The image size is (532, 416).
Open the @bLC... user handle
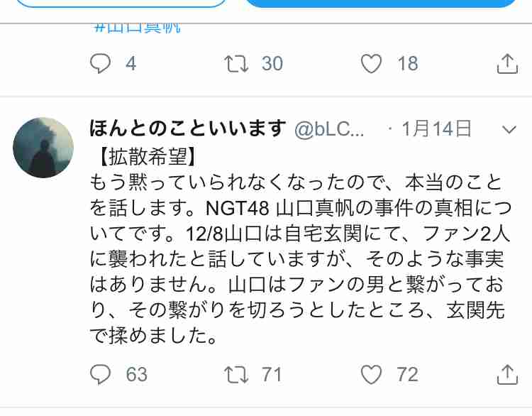coord(329,129)
